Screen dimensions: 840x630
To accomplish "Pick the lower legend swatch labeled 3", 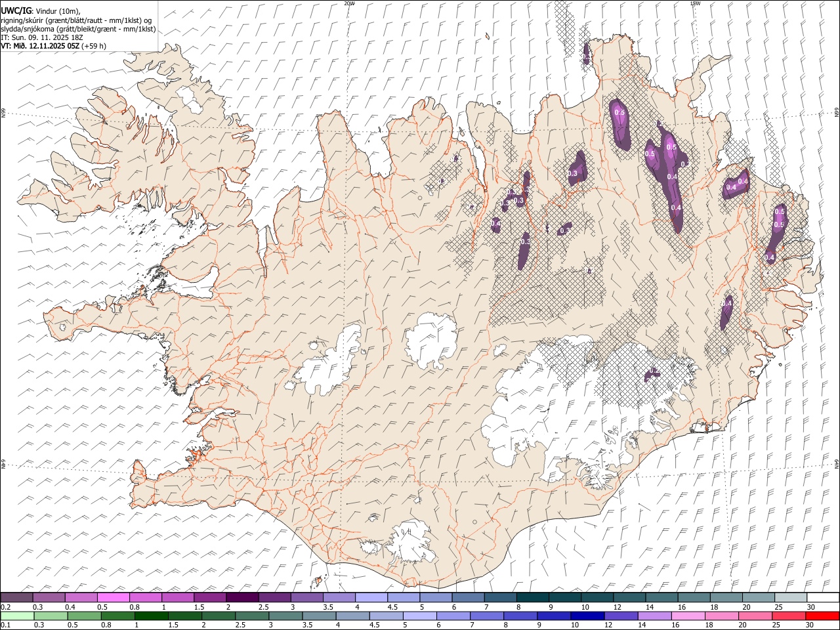I will 285,616.
